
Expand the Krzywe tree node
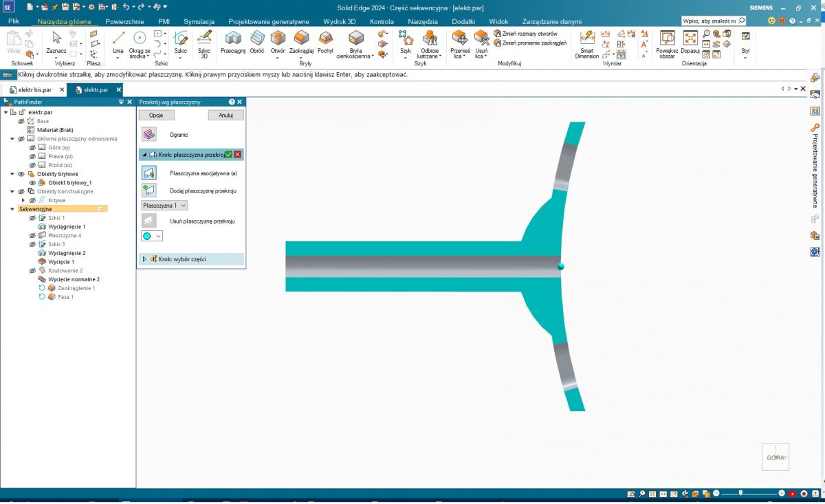tap(23, 200)
